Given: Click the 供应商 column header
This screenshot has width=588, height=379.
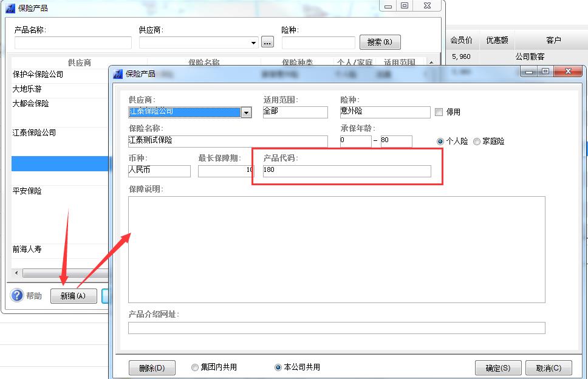Looking at the screenshot, I should coord(79,62).
